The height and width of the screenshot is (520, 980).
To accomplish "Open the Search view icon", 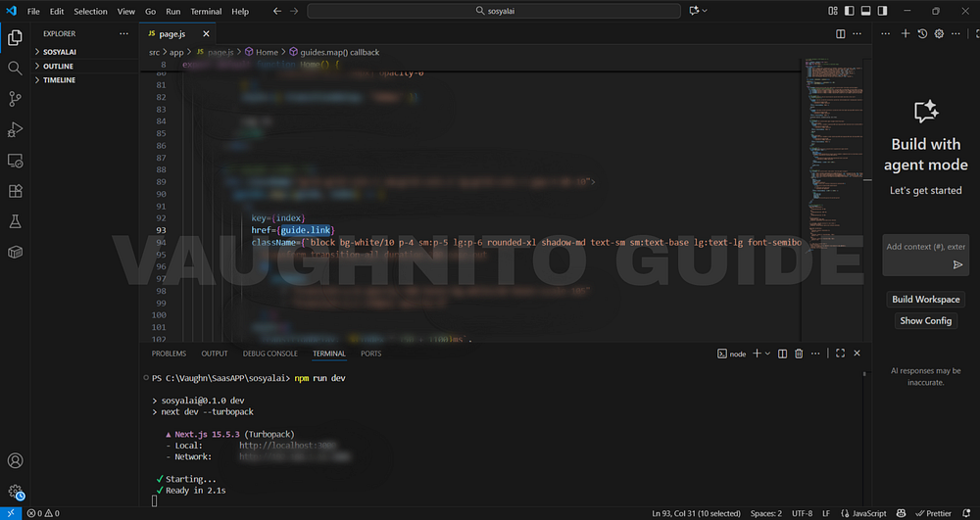I will 15,68.
